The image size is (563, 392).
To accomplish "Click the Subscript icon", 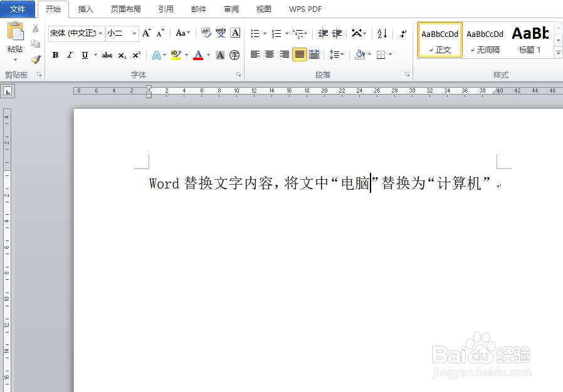I will click(122, 55).
